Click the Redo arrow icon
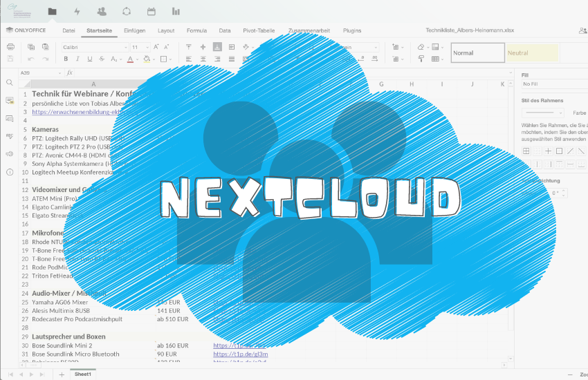This screenshot has height=380, width=588. point(46,59)
